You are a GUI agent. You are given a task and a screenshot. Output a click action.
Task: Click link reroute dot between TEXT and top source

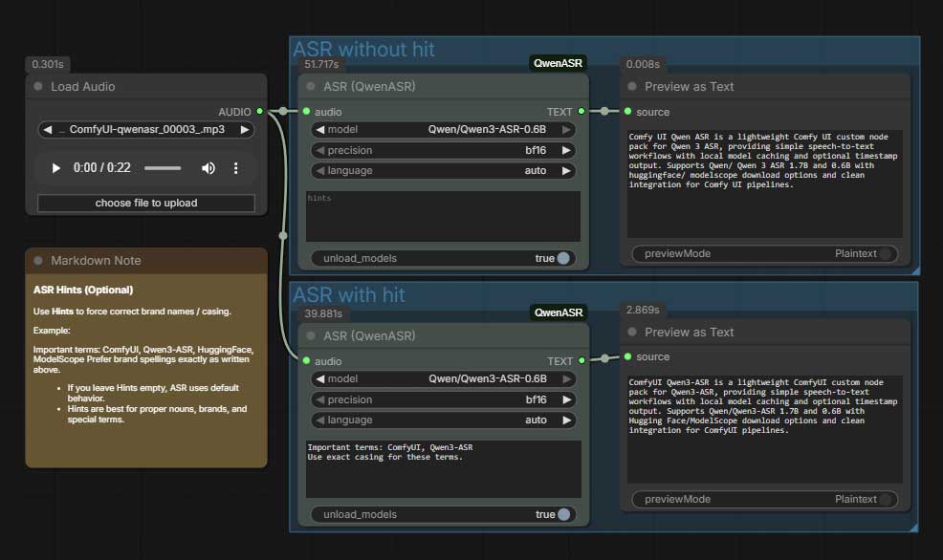(x=604, y=111)
